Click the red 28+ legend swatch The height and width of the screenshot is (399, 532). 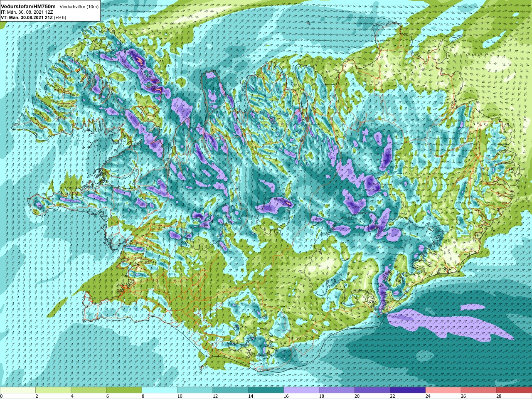pos(514,390)
